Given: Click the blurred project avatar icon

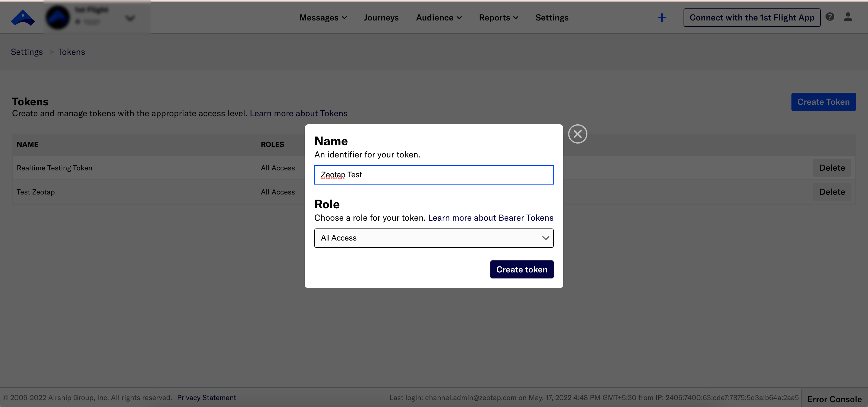Looking at the screenshot, I should pos(58,17).
